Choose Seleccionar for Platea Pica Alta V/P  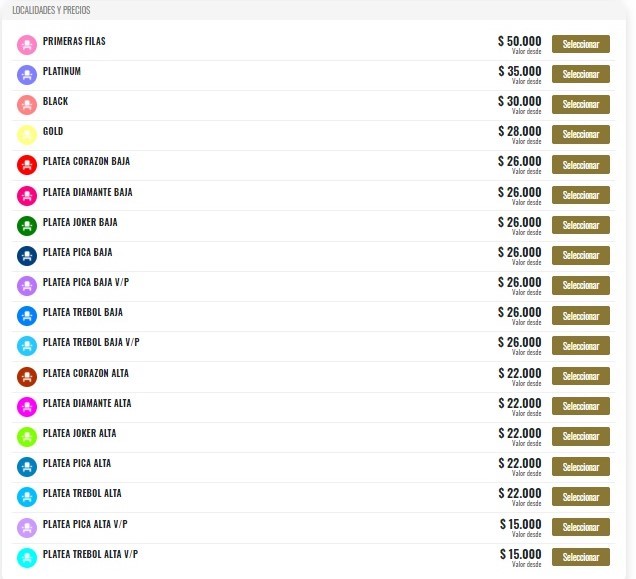[x=580, y=527]
